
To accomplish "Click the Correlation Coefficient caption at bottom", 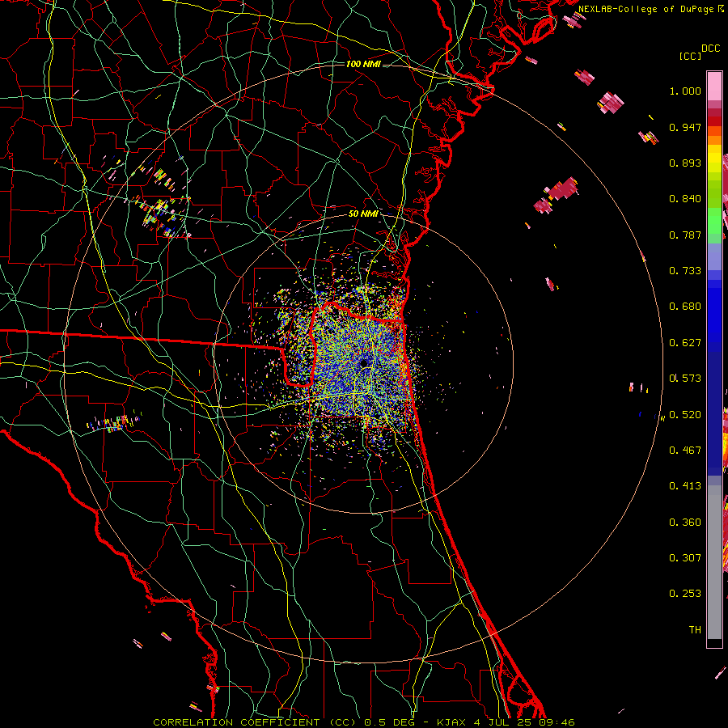I will click(x=364, y=722).
